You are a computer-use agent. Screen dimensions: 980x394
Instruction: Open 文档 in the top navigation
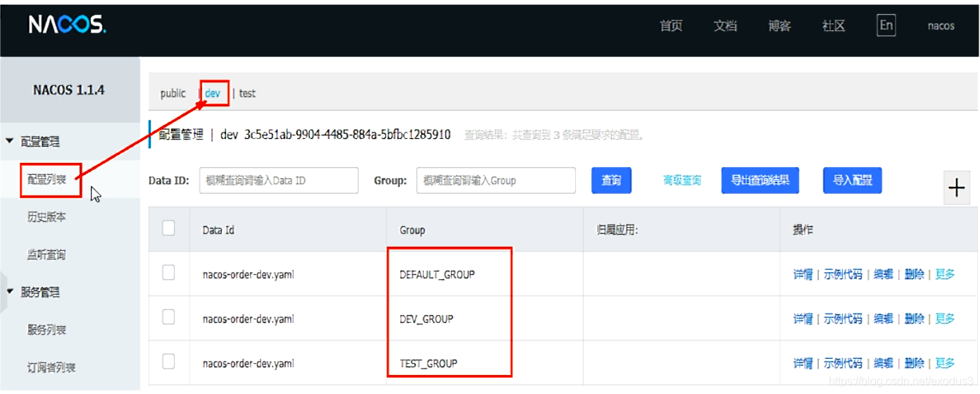pyautogui.click(x=725, y=26)
